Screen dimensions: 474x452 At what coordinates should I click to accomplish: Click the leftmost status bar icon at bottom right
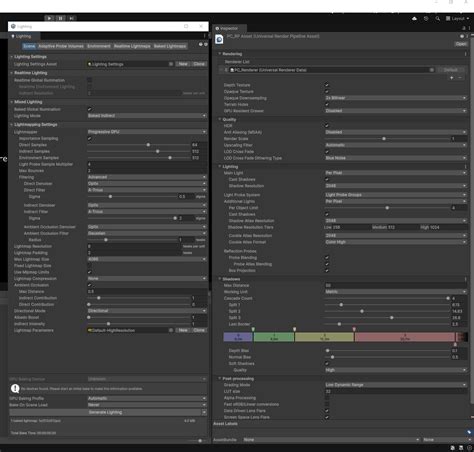pyautogui.click(x=452, y=448)
